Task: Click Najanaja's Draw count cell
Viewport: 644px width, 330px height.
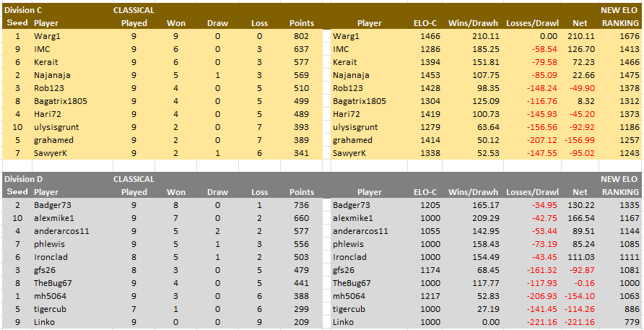Action: click(x=217, y=75)
